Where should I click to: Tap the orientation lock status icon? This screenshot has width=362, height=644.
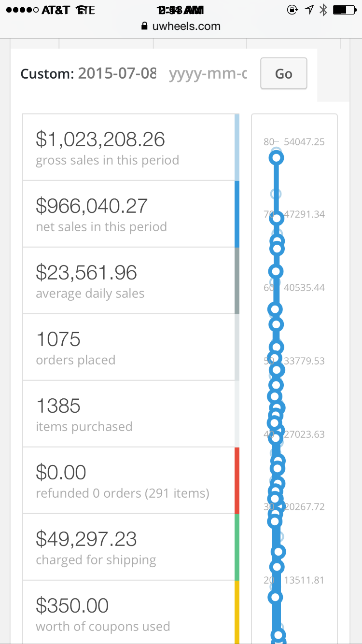pos(292,10)
